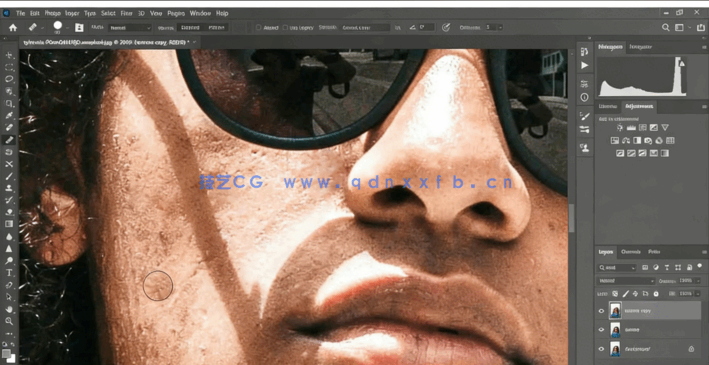Lock transparent pixels of the layer
The image size is (709, 365).
point(615,294)
